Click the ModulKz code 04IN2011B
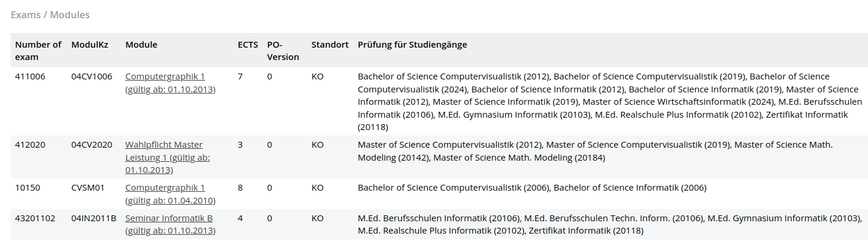Screen dimensions: 868x243 (94, 218)
